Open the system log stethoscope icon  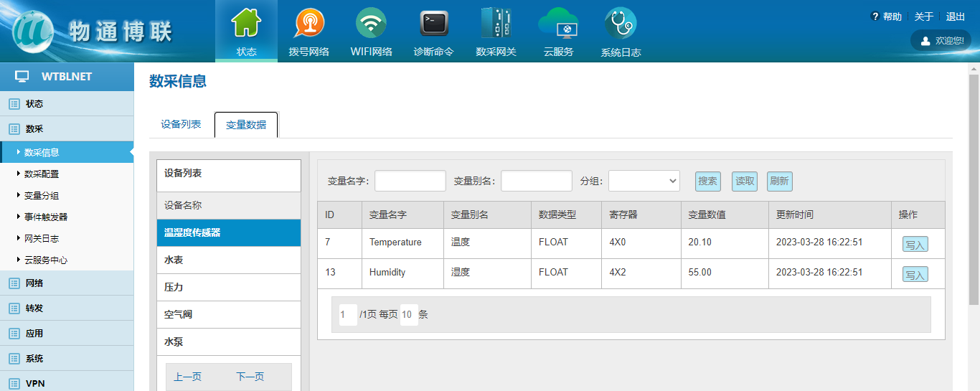(621, 24)
